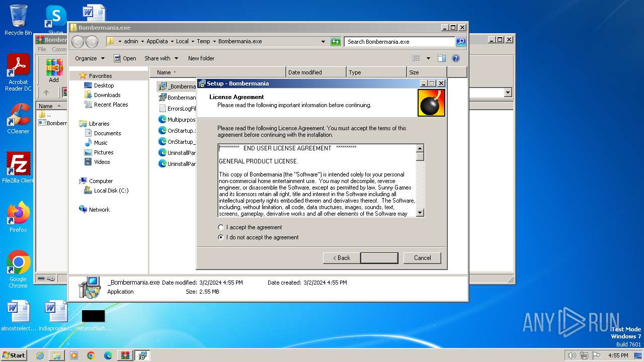Click the Back button in Setup
Screen dimensions: 644x362
click(341, 258)
